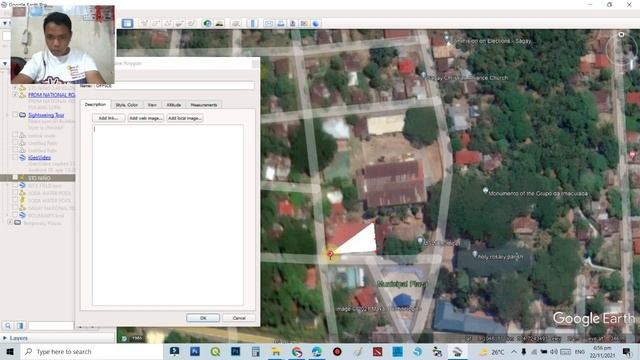Toggle the iGenVideo checkbox
The height and width of the screenshot is (360, 640).
[16, 157]
